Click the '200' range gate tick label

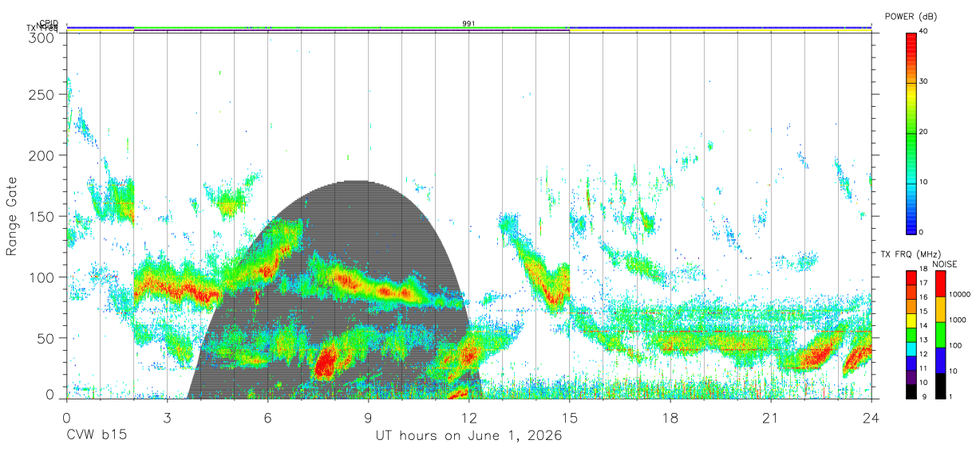tap(41, 155)
